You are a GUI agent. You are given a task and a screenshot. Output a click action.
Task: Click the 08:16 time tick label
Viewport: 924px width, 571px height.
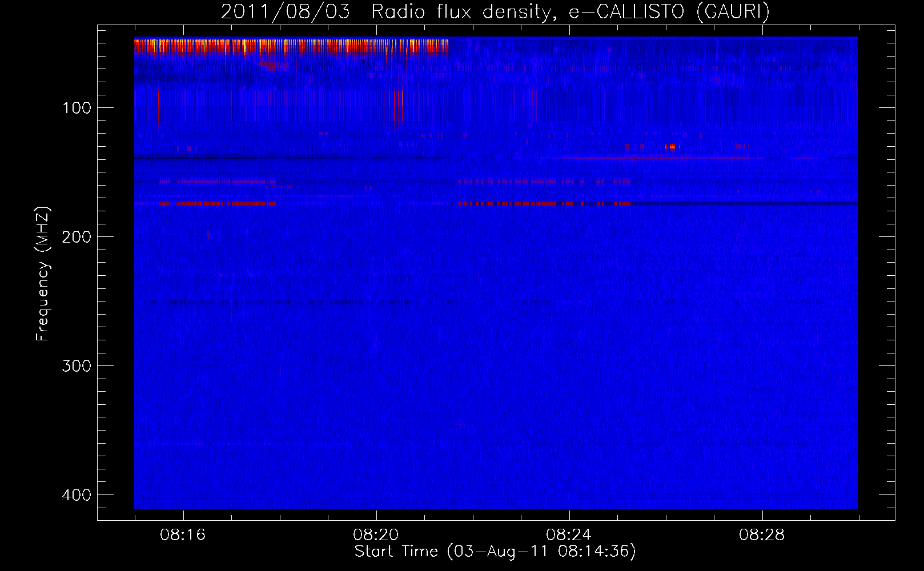[x=183, y=535]
